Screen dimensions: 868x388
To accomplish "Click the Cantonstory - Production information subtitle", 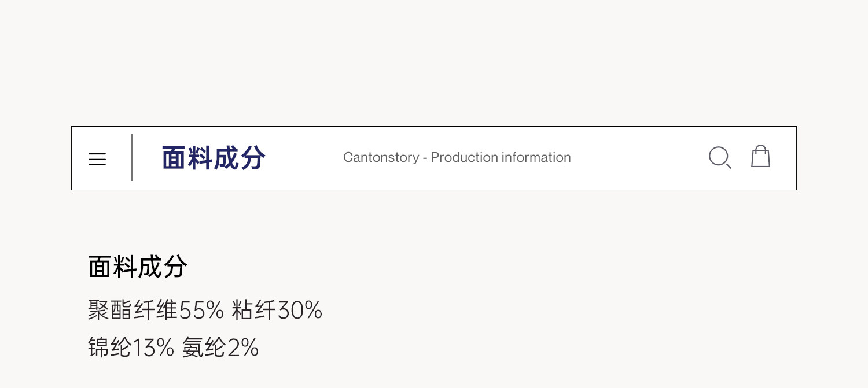I will pos(457,157).
